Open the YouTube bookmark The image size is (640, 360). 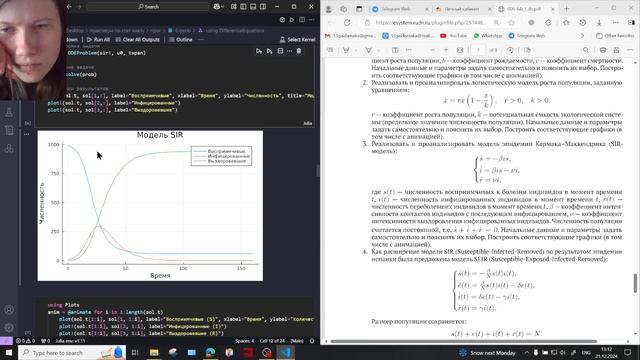[x=454, y=36]
